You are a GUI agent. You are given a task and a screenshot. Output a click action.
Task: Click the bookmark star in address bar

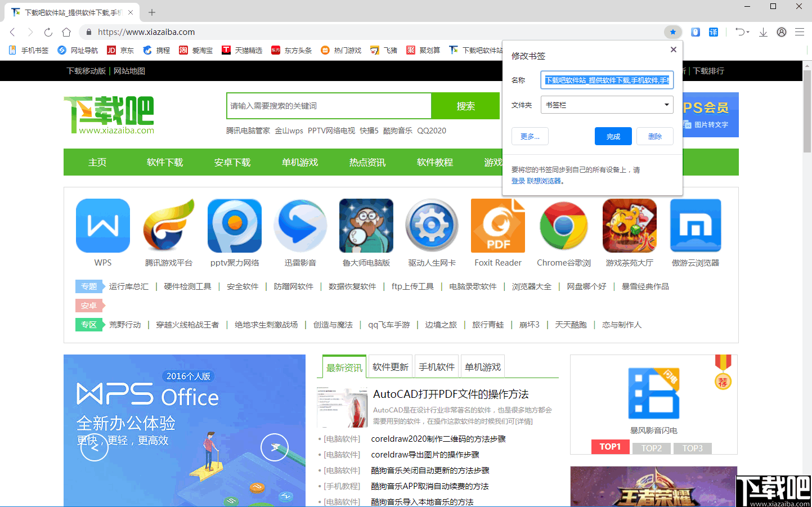coord(672,32)
